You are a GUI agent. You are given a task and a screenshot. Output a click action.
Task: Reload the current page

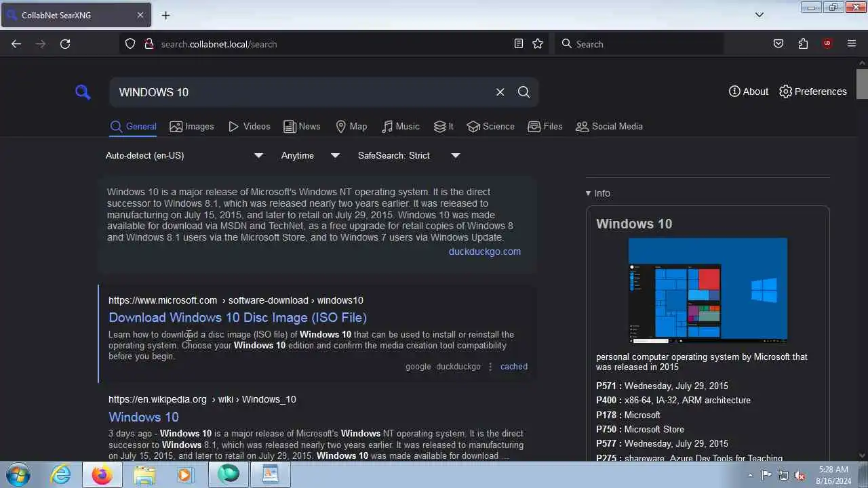click(x=65, y=43)
